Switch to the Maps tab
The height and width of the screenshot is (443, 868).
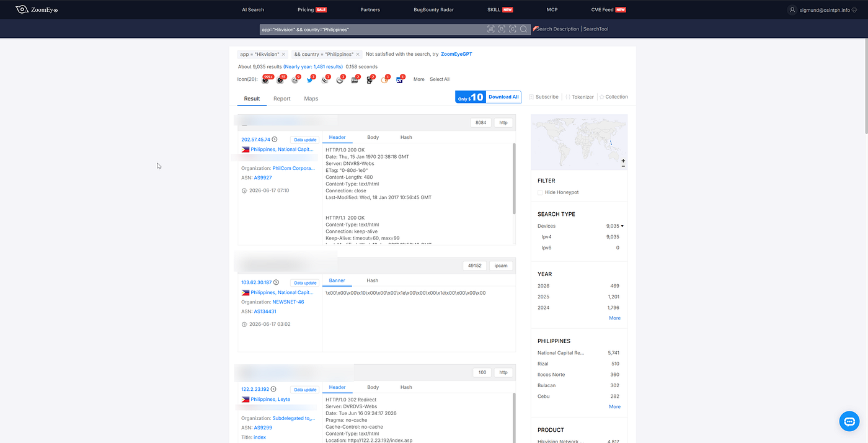311,99
